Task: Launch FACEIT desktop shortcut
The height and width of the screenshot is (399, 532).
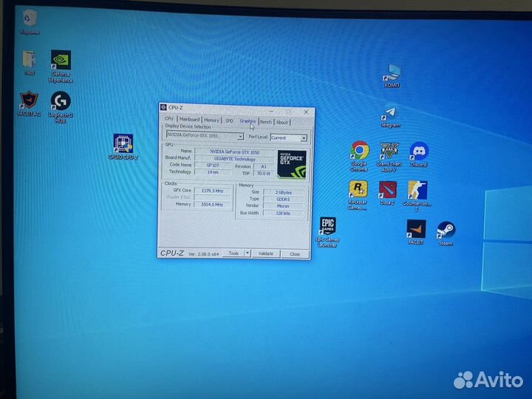Action: pyautogui.click(x=416, y=232)
